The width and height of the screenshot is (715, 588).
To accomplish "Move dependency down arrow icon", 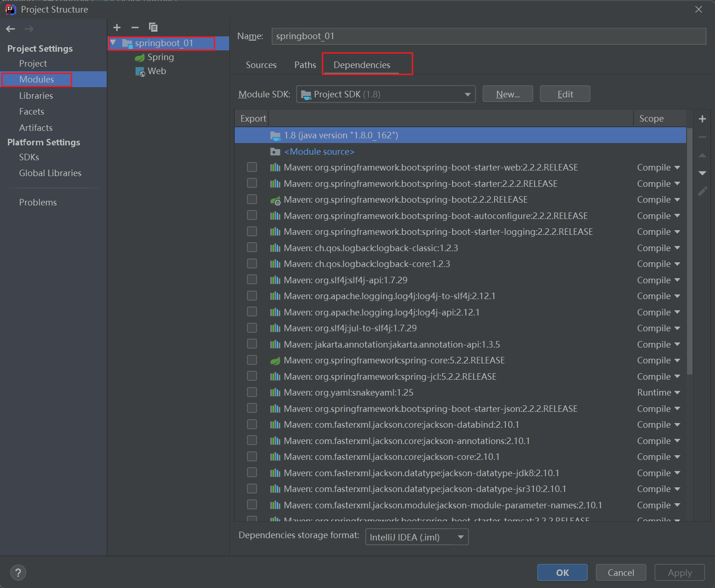I will coord(702,173).
